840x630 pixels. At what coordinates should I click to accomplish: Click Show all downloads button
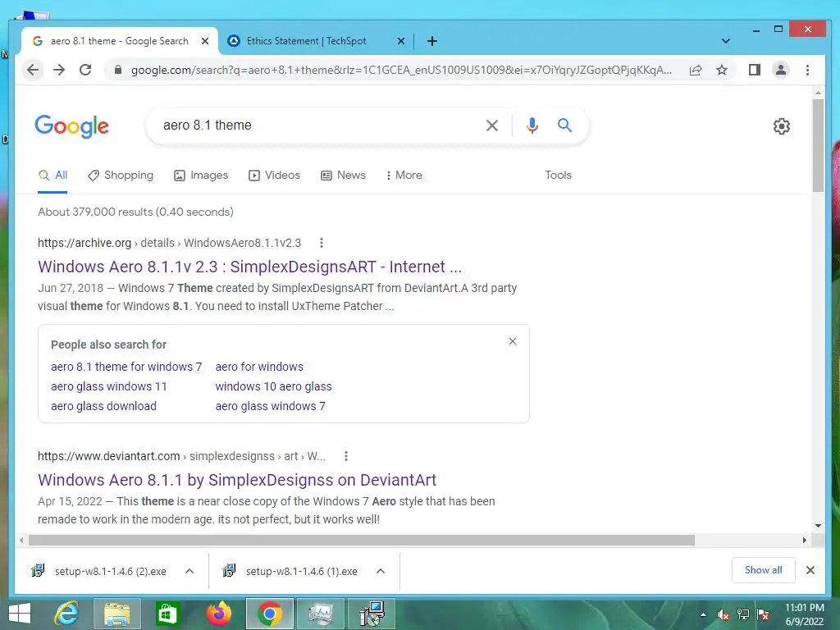pos(763,571)
